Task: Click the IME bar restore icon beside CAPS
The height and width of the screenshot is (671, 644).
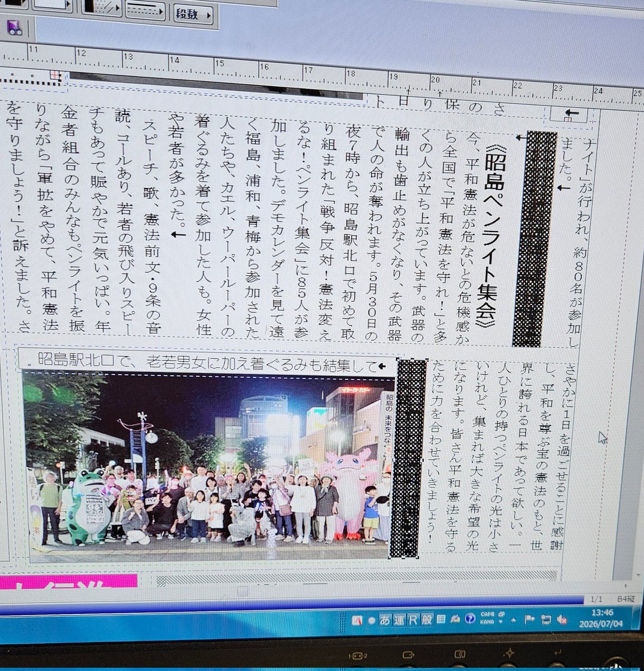Action: click(502, 613)
